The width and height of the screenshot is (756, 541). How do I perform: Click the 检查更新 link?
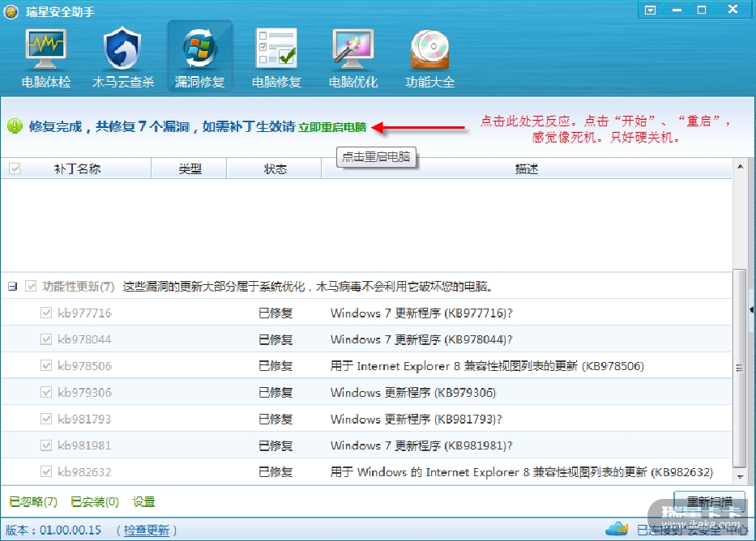(x=147, y=530)
